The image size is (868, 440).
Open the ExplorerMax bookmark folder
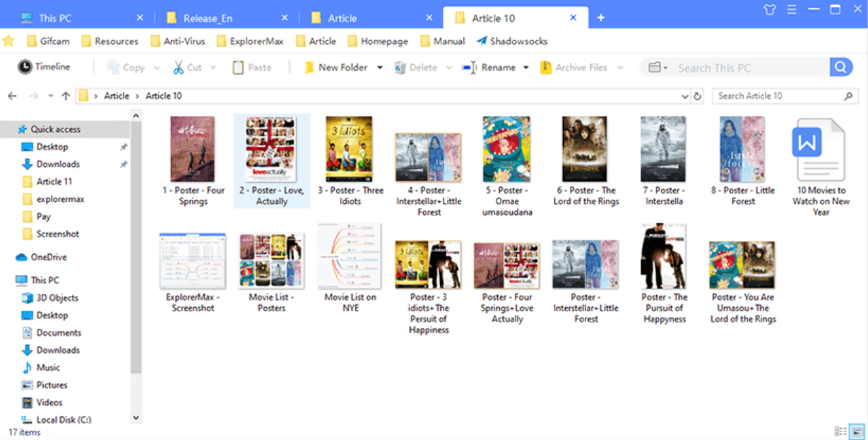[250, 41]
